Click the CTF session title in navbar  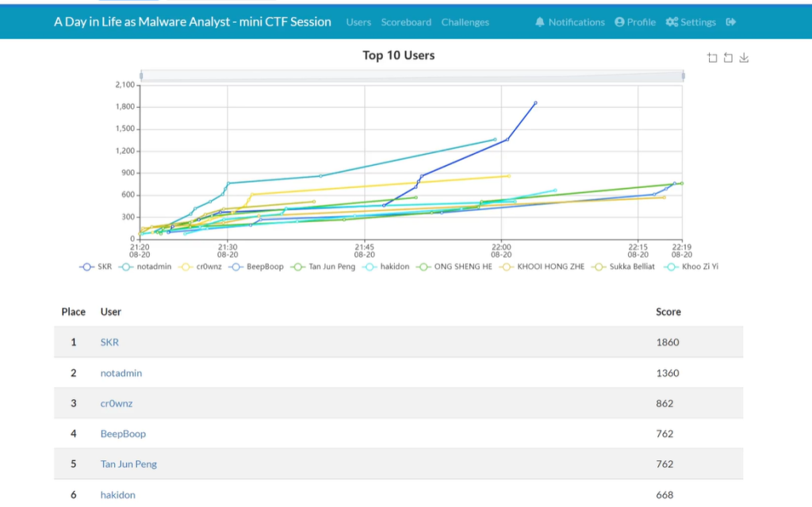pos(193,22)
